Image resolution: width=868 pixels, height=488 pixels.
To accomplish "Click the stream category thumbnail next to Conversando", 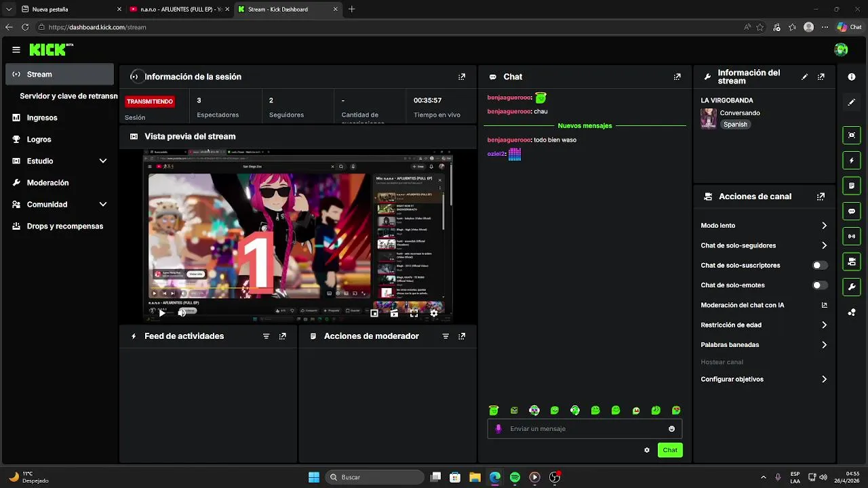I will pyautogui.click(x=709, y=119).
